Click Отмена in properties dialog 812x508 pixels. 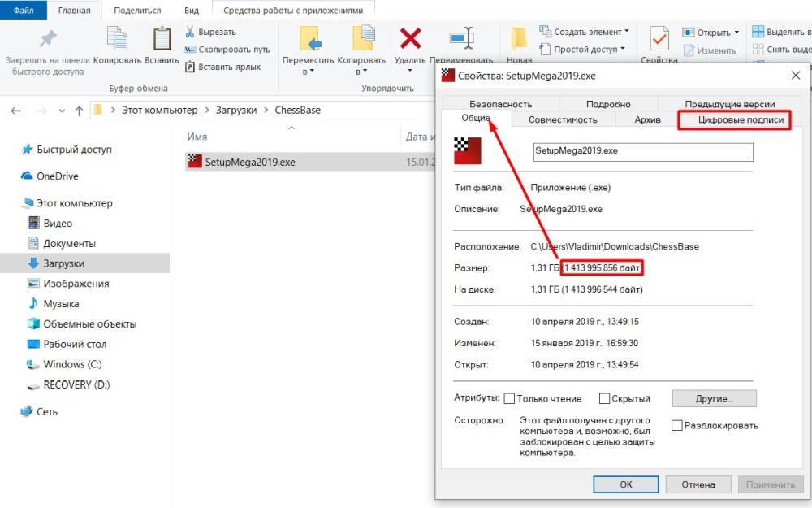click(698, 484)
